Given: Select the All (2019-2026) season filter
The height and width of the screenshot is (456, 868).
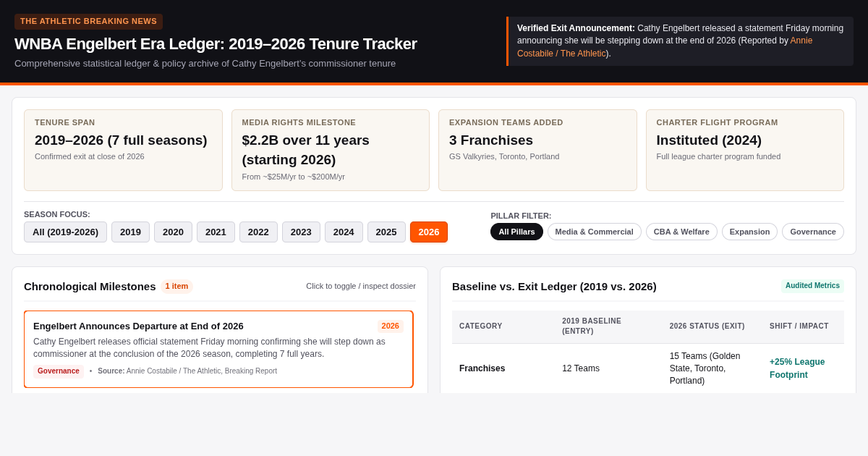Looking at the screenshot, I should tap(65, 232).
